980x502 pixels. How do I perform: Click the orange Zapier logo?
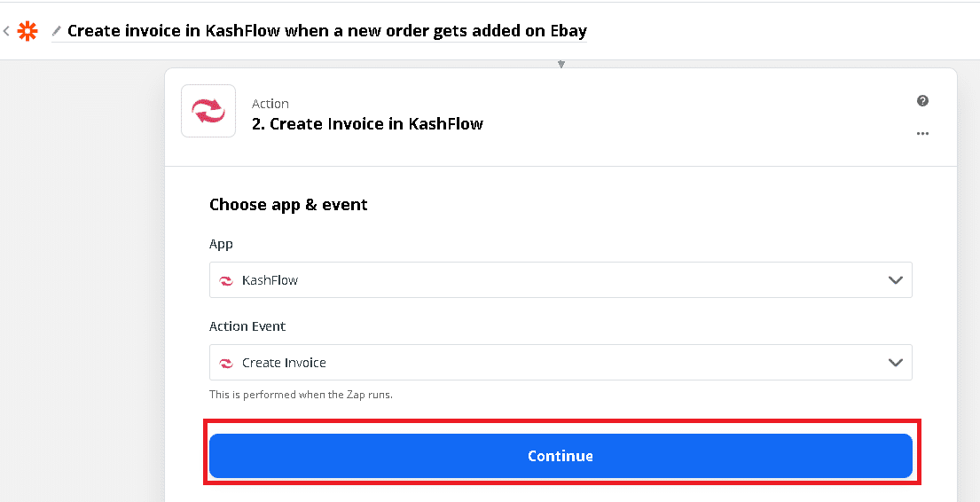27,31
